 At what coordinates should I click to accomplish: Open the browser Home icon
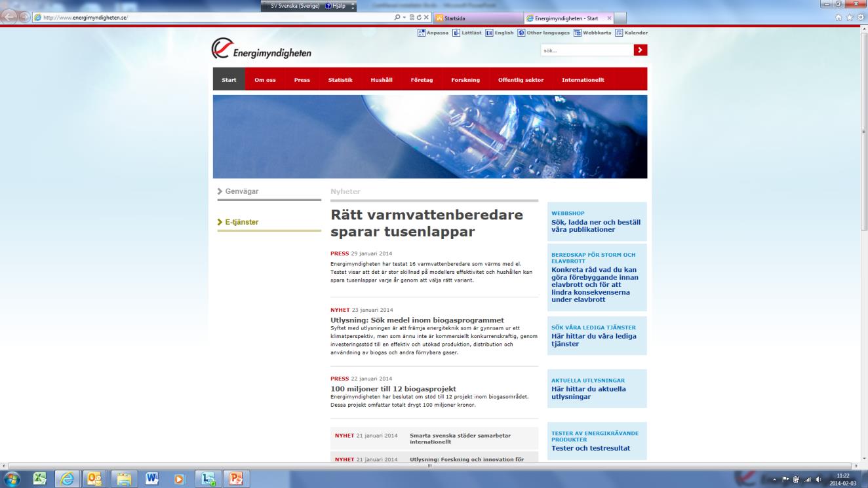[x=840, y=18]
